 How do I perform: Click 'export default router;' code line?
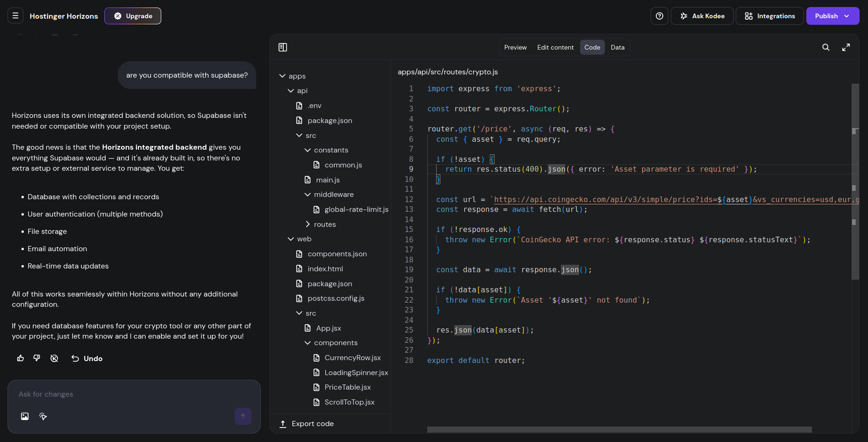[476, 361]
